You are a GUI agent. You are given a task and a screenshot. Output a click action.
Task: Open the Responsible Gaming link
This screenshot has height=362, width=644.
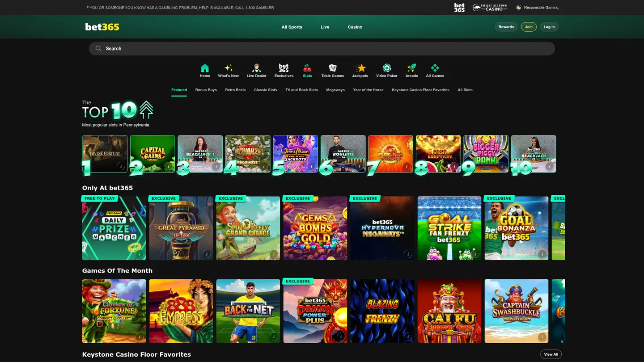(537, 8)
